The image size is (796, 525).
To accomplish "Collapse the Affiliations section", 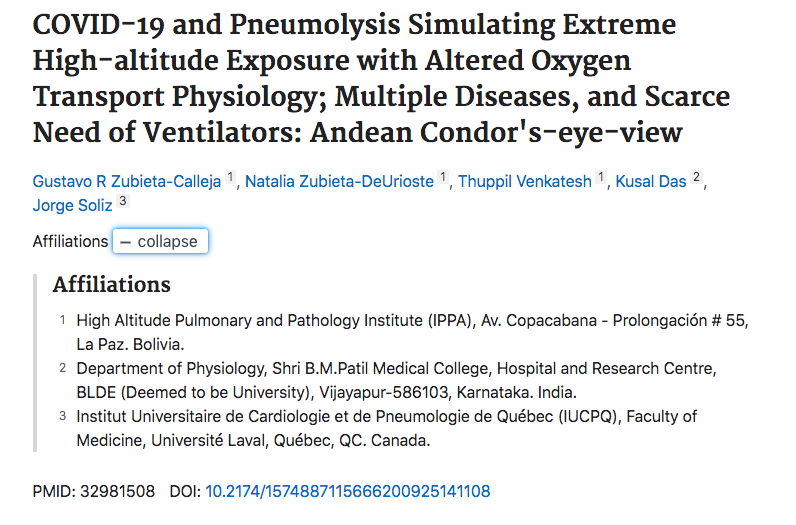I will click(x=160, y=242).
